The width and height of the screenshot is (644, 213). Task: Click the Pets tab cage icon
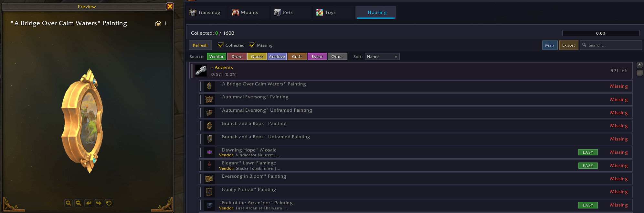[277, 13]
